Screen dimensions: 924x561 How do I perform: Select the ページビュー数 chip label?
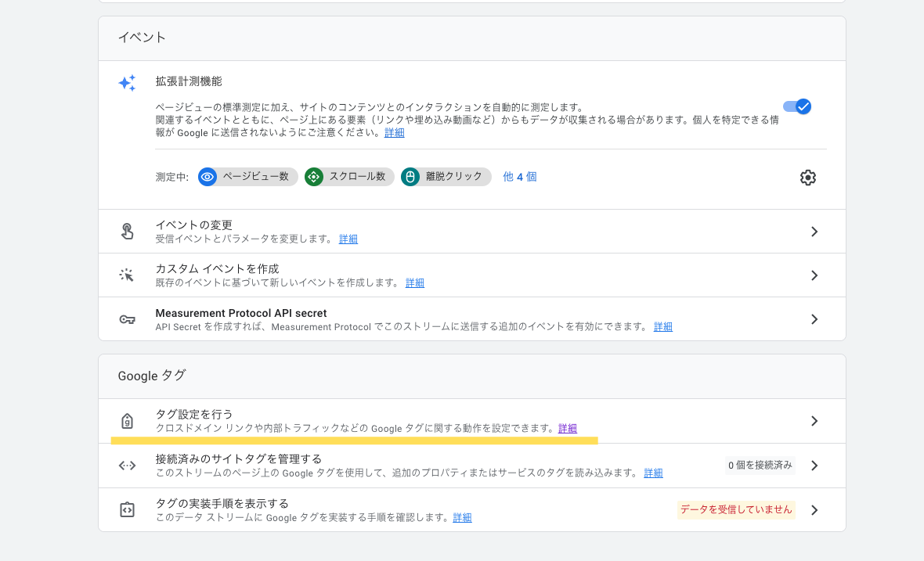[256, 177]
